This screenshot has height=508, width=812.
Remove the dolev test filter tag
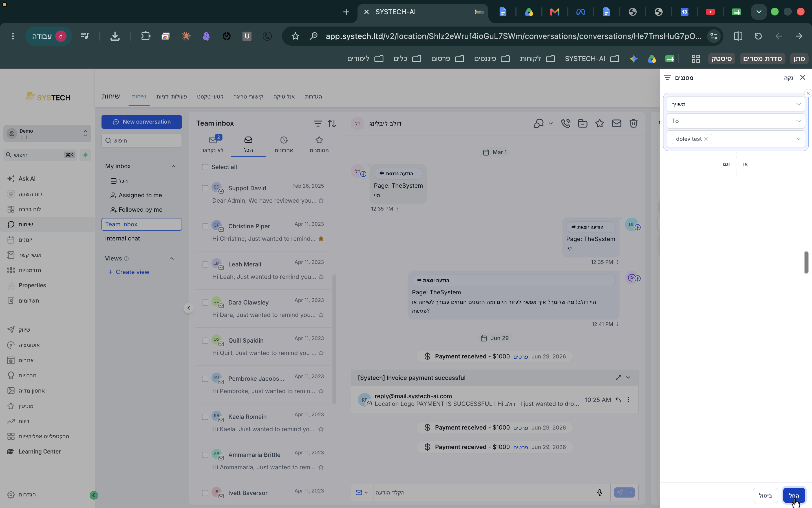[x=706, y=139]
